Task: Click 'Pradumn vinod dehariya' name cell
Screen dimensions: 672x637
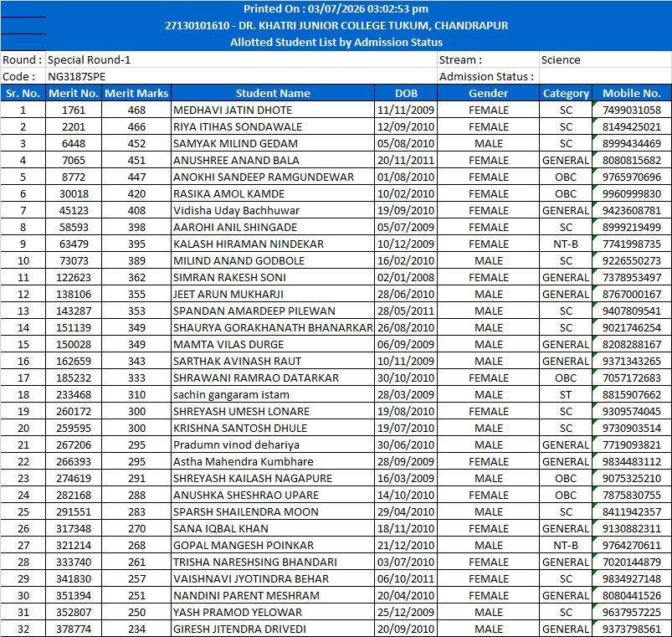Action: pyautogui.click(x=273, y=444)
